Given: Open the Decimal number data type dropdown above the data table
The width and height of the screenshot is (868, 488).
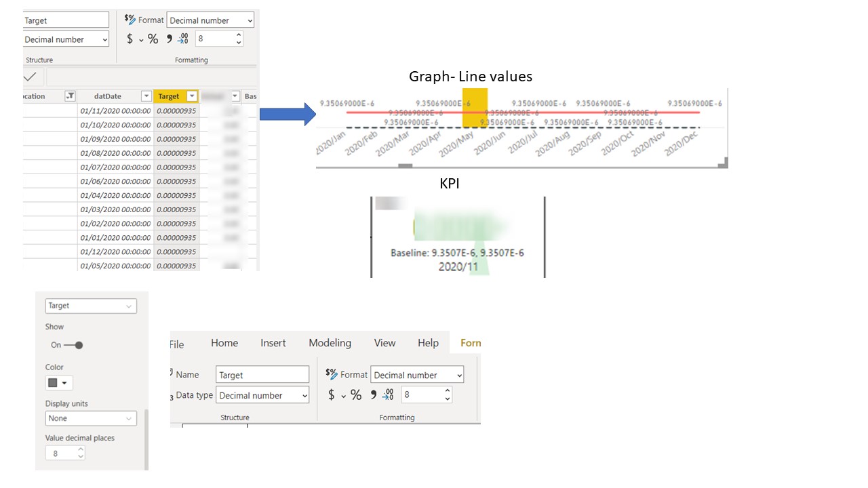Looking at the screenshot, I should click(x=66, y=39).
